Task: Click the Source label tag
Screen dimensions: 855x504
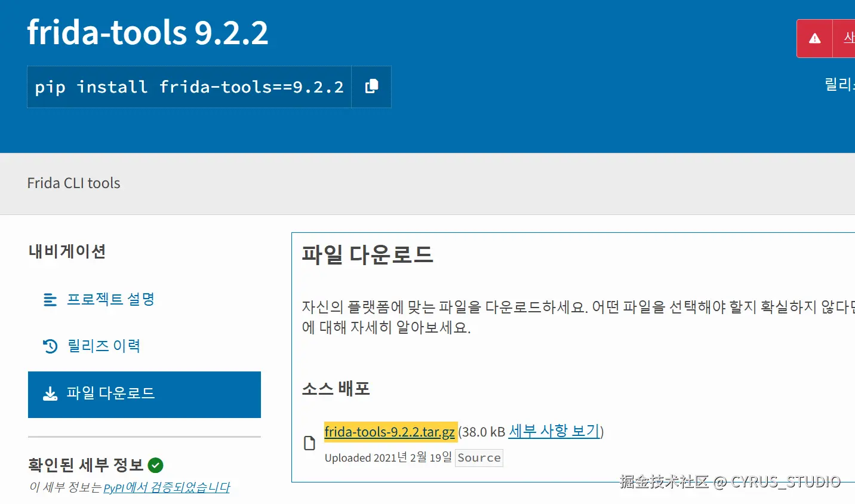Action: pyautogui.click(x=479, y=458)
